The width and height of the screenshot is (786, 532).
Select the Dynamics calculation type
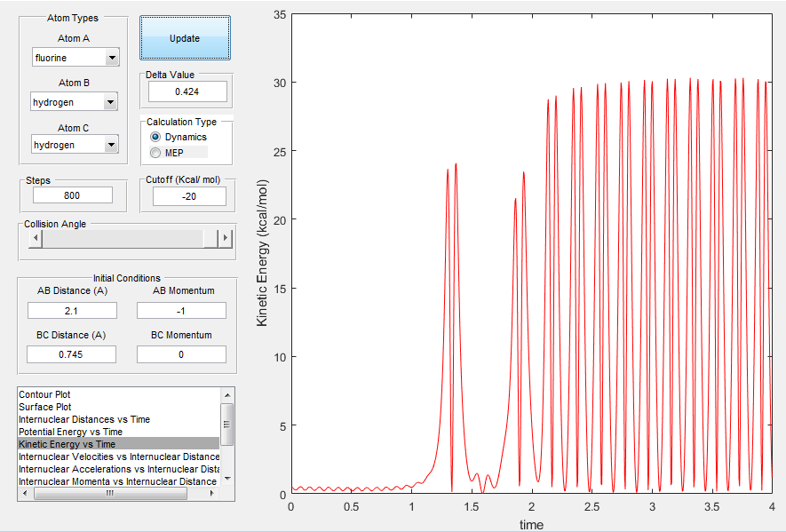coord(156,137)
